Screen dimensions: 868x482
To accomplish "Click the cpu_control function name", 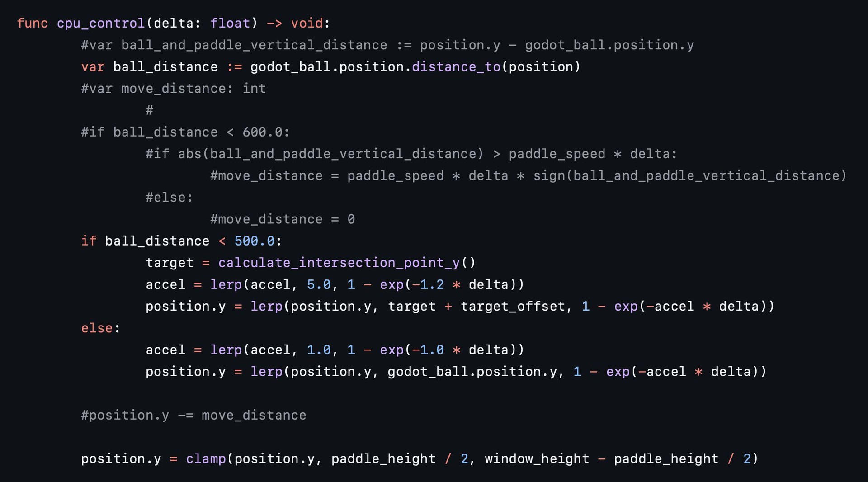I will pyautogui.click(x=100, y=23).
